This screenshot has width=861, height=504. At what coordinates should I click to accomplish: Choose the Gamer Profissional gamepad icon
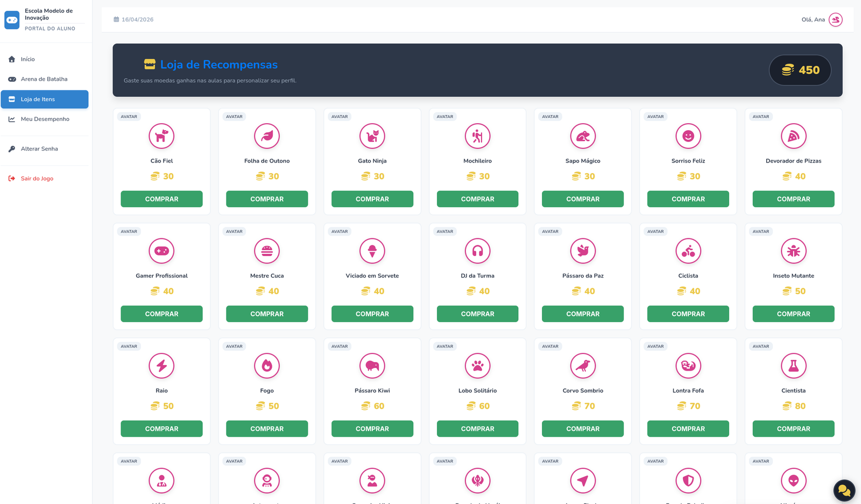[161, 251]
